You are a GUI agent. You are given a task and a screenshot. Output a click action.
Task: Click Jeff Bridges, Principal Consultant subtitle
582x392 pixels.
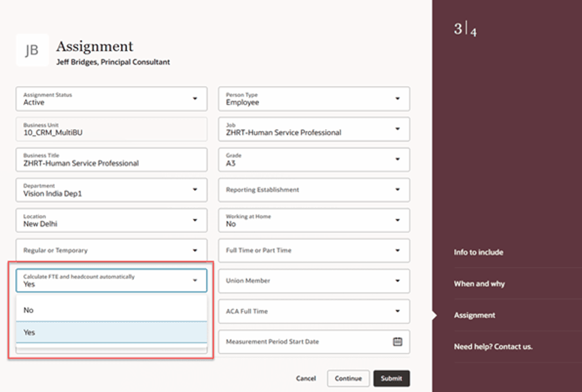114,62
